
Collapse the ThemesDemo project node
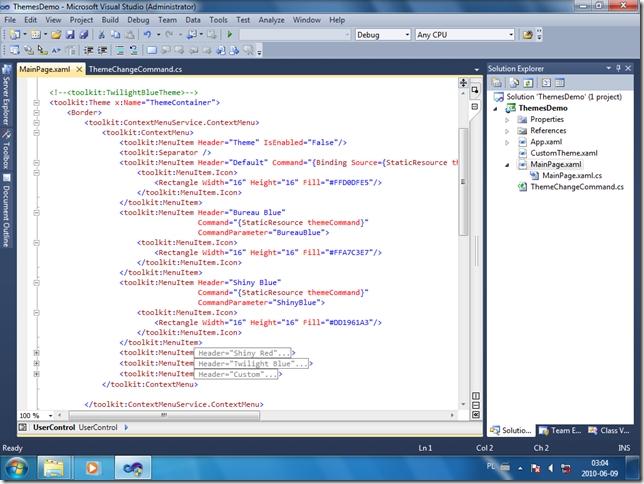pyautogui.click(x=496, y=109)
